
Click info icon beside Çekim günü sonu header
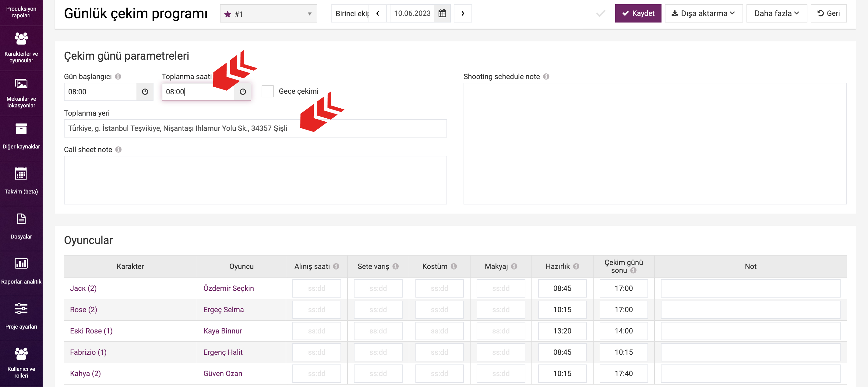click(633, 270)
